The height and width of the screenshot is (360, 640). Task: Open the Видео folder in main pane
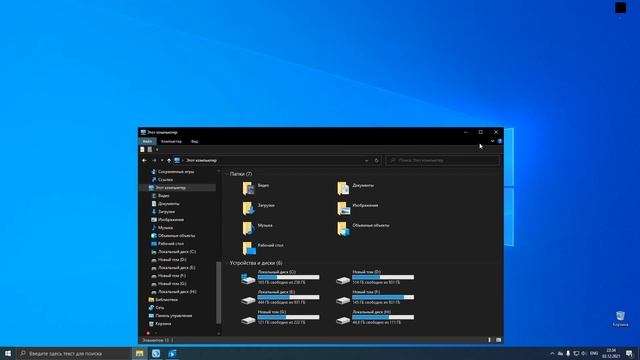[256, 188]
